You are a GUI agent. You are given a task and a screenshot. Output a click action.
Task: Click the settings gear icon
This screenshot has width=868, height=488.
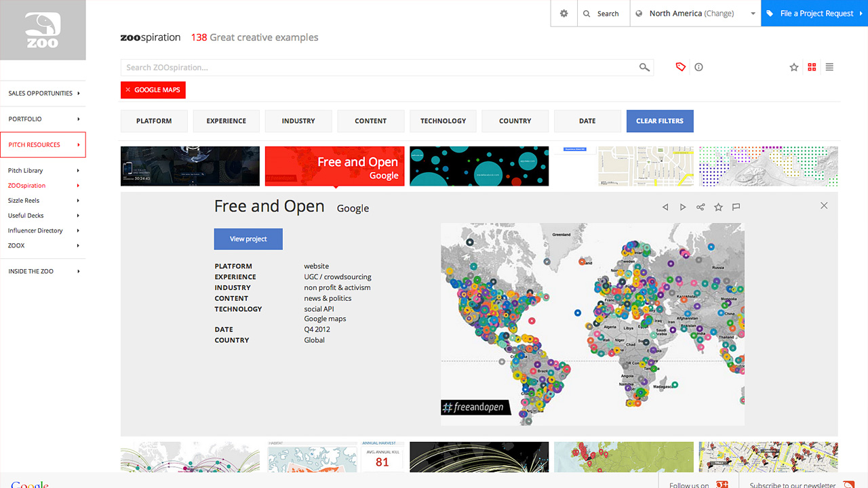click(x=564, y=14)
